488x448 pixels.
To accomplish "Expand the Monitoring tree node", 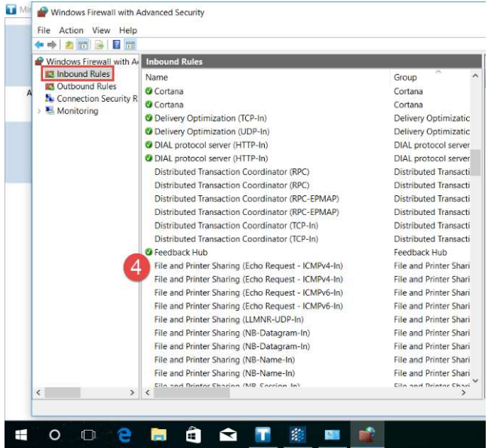I will click(39, 111).
